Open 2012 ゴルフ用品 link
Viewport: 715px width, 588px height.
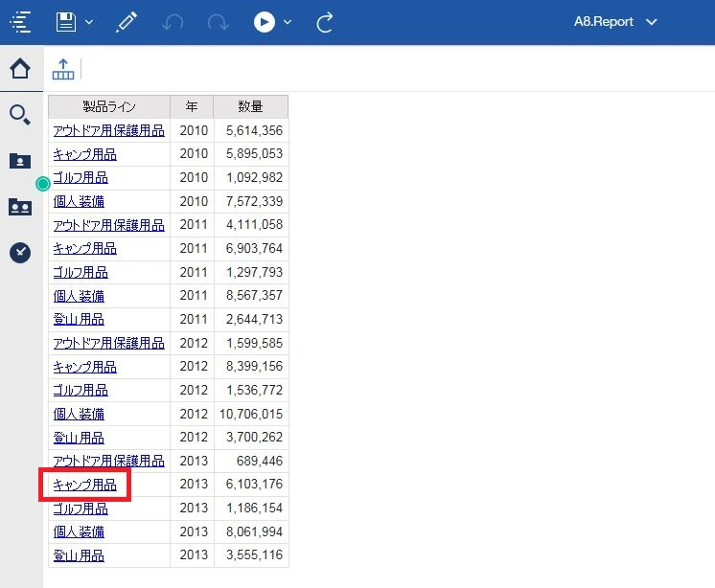[81, 390]
